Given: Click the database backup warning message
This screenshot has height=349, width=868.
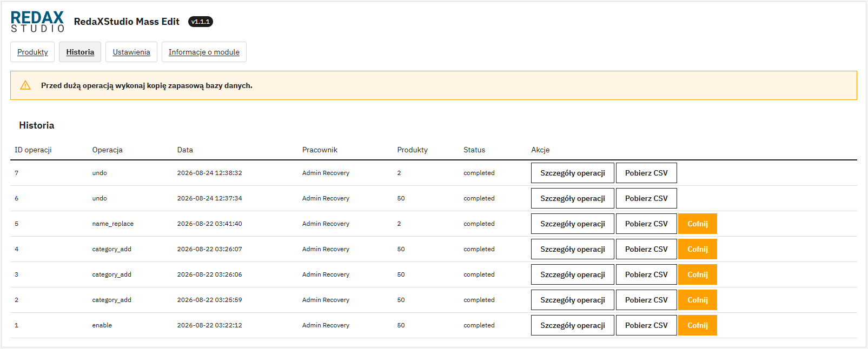Looking at the screenshot, I should coord(147,85).
